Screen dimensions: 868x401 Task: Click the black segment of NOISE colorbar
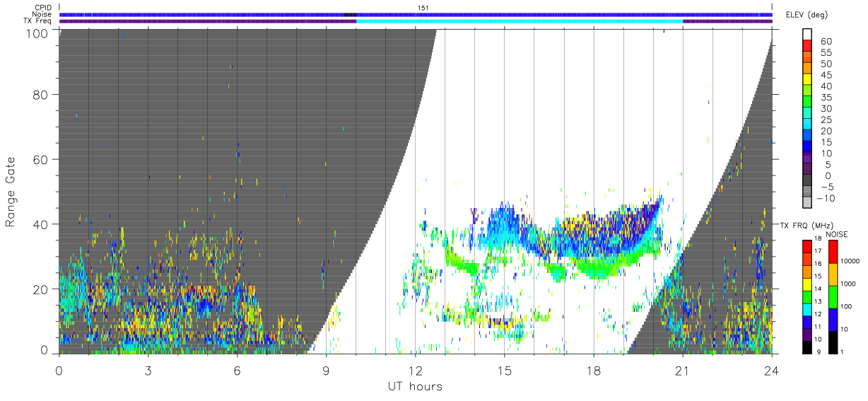coord(833,342)
